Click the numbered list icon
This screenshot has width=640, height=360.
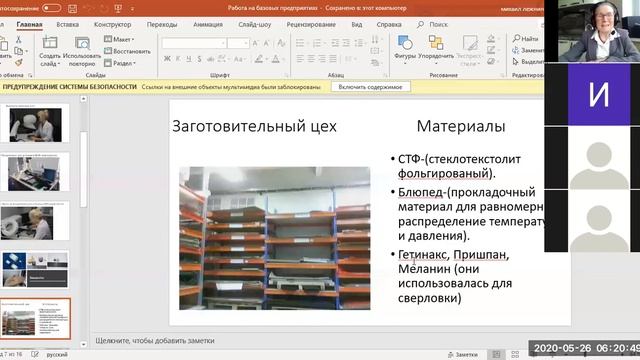pos(317,43)
